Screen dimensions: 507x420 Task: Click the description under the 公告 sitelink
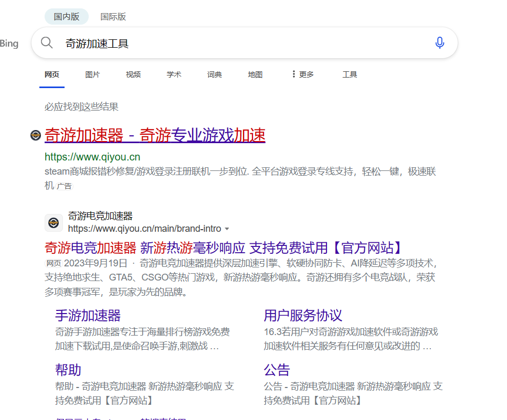(353, 393)
